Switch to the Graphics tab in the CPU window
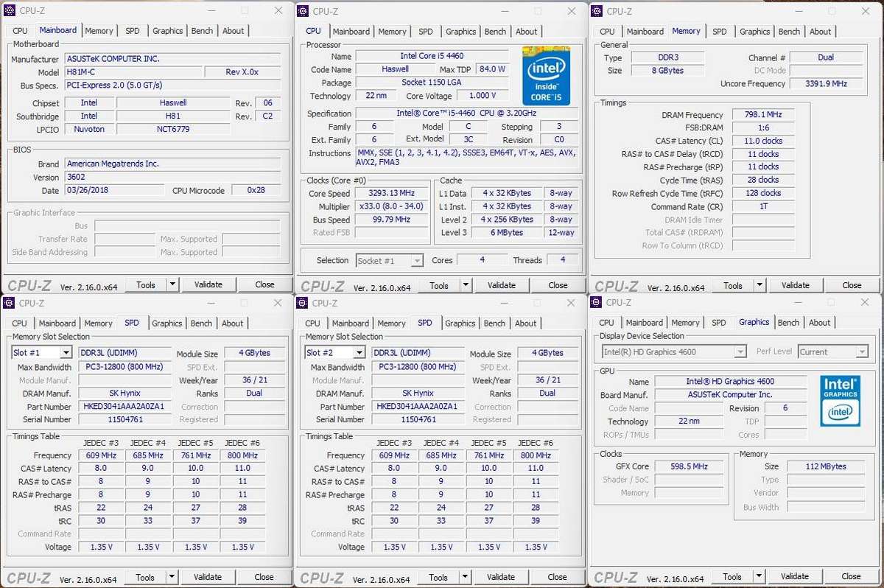Image resolution: width=884 pixels, height=588 pixels. (460, 32)
